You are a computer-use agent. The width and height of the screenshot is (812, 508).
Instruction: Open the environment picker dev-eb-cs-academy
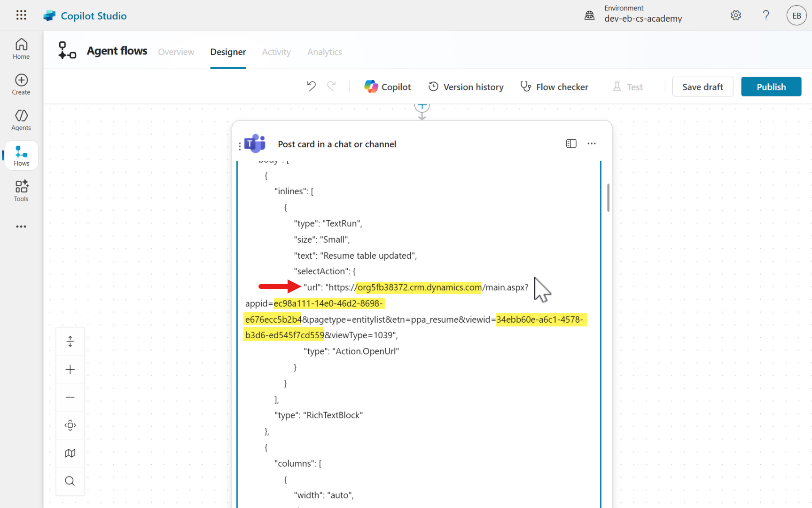click(x=642, y=14)
